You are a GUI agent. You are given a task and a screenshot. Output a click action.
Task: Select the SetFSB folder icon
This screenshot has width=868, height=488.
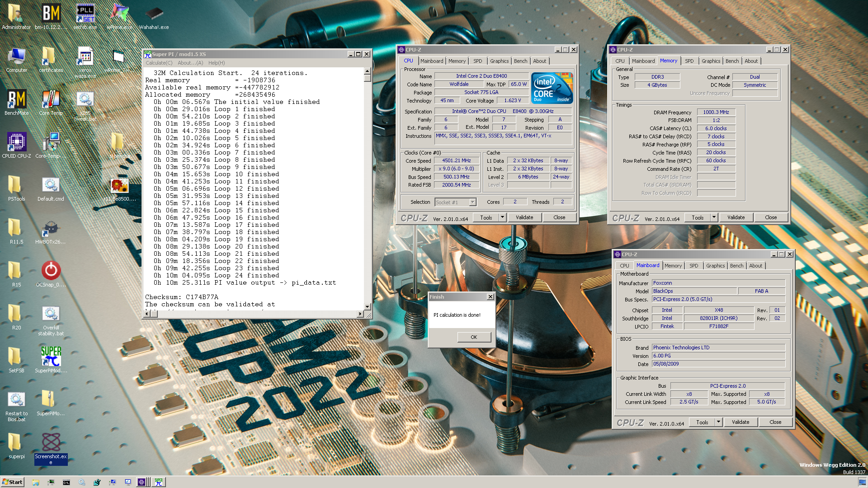(x=16, y=360)
